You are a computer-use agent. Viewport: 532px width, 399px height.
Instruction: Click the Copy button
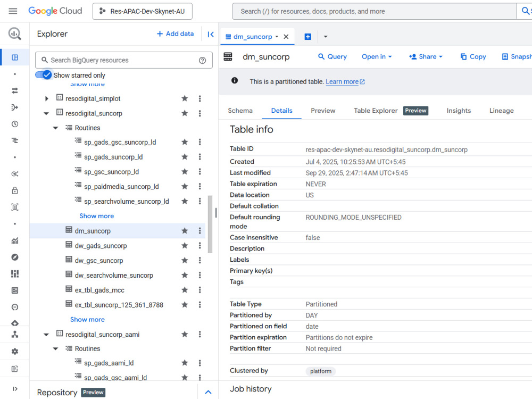click(x=473, y=57)
